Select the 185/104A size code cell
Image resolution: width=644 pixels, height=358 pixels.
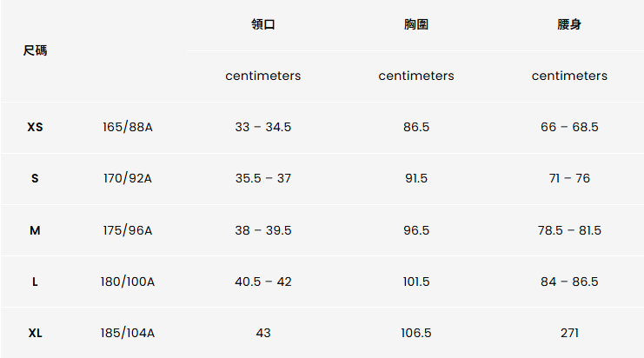pos(127,333)
